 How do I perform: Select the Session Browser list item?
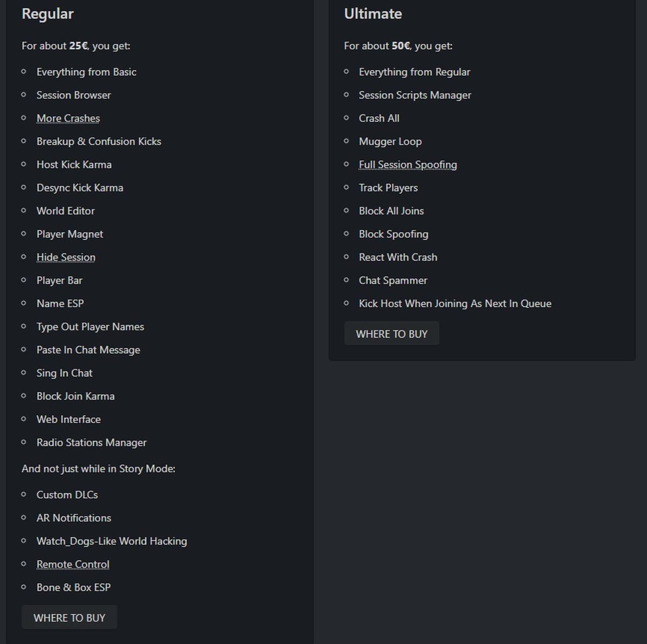pos(73,95)
